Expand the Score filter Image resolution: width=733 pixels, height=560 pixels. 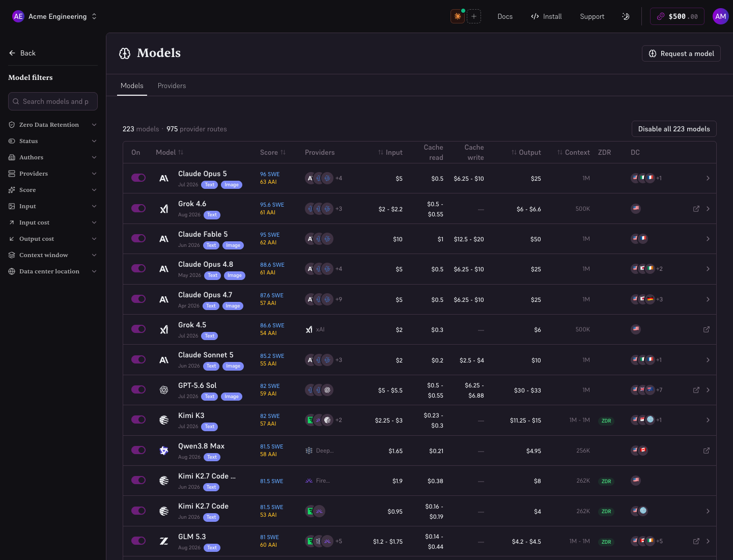53,190
